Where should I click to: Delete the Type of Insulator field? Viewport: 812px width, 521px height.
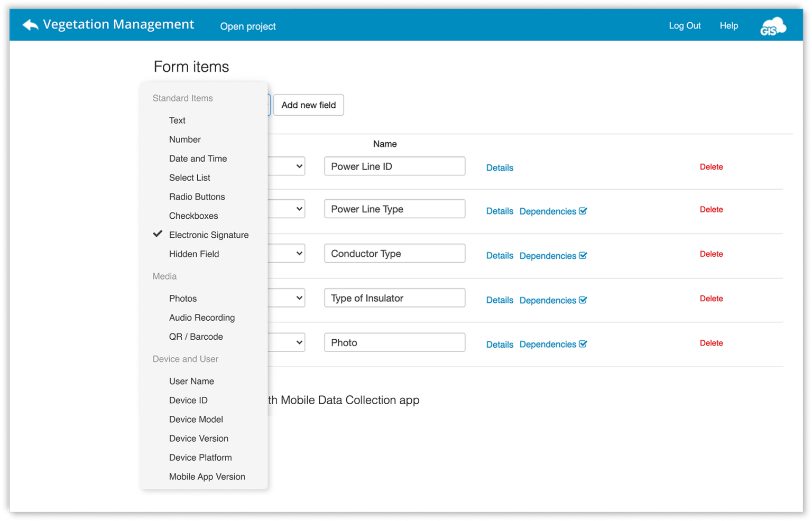(711, 299)
